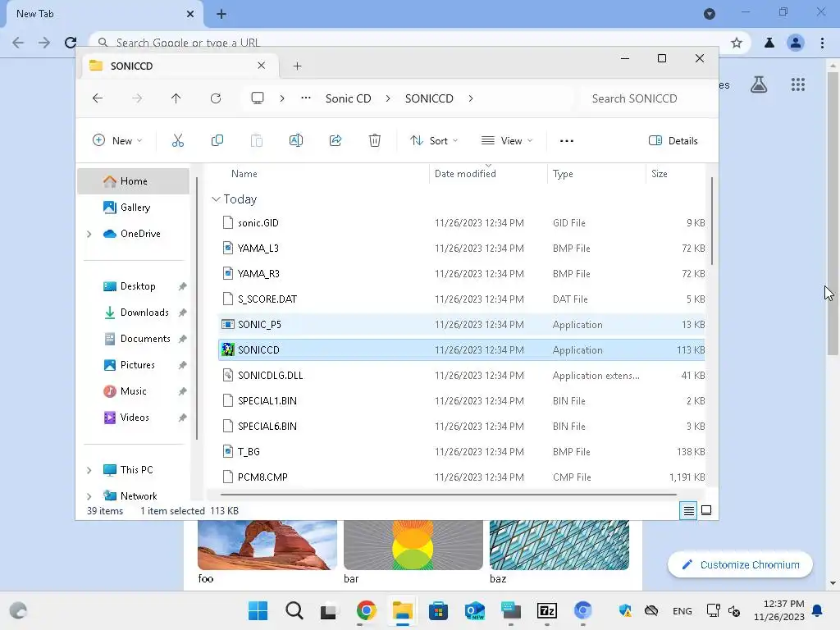Open the Sort dropdown menu
The image size is (840, 630).
[x=434, y=141]
